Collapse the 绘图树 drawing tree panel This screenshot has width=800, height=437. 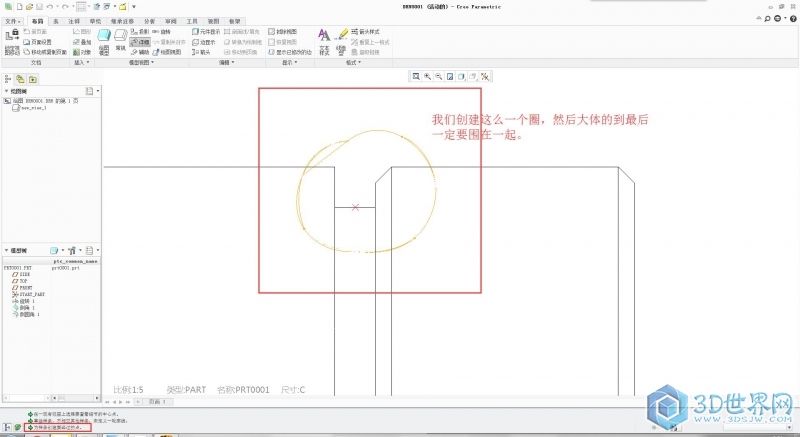tap(7, 91)
